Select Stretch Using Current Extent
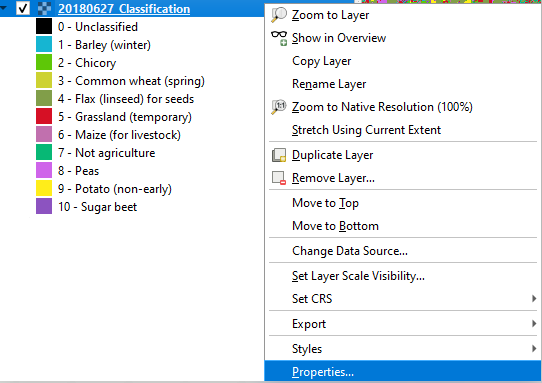This screenshot has width=542, height=383. click(x=403, y=130)
